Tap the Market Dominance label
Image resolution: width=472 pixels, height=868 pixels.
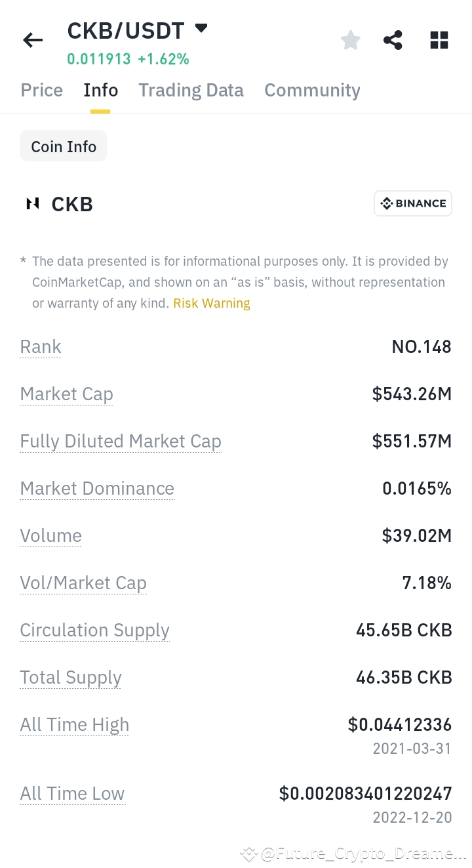[97, 489]
